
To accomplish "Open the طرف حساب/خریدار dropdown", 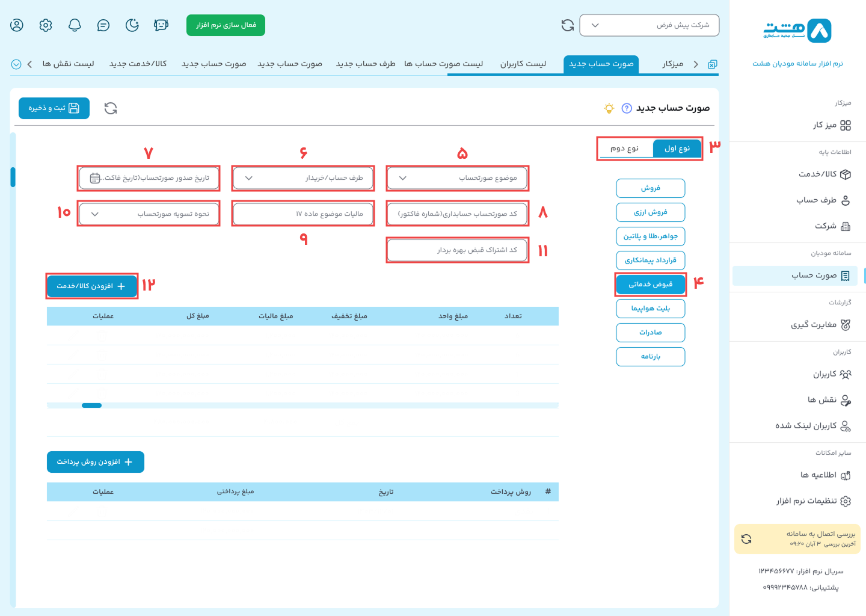I will click(303, 178).
